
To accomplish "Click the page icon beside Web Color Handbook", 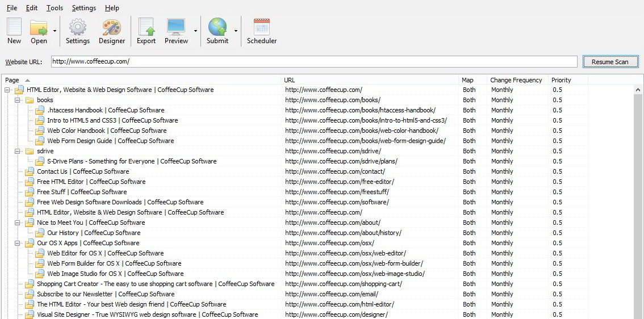I will coord(39,131).
